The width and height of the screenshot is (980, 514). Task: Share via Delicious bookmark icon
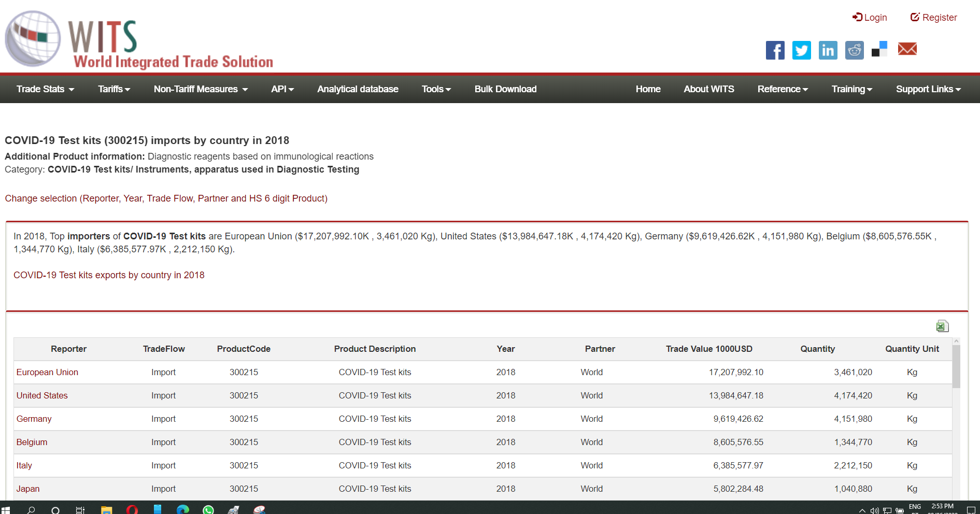[x=880, y=49]
